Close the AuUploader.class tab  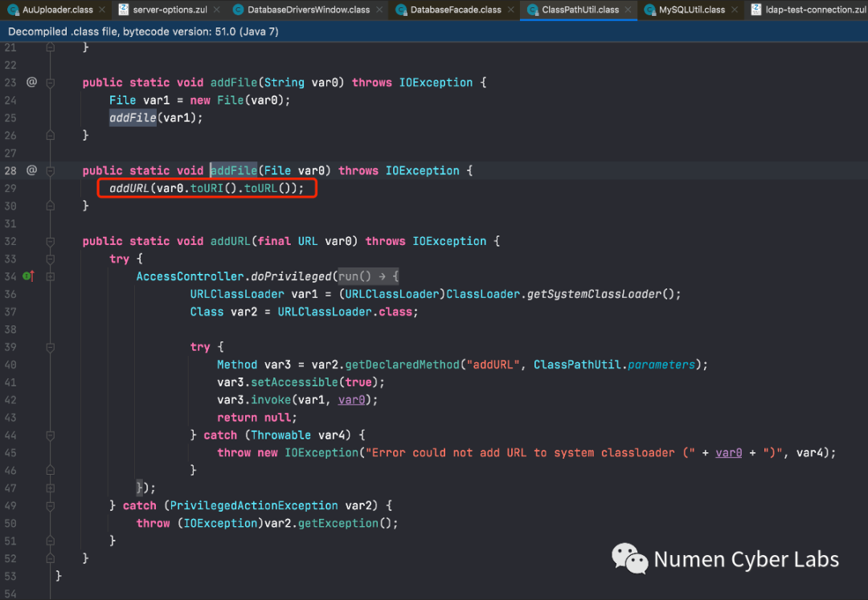coord(102,10)
